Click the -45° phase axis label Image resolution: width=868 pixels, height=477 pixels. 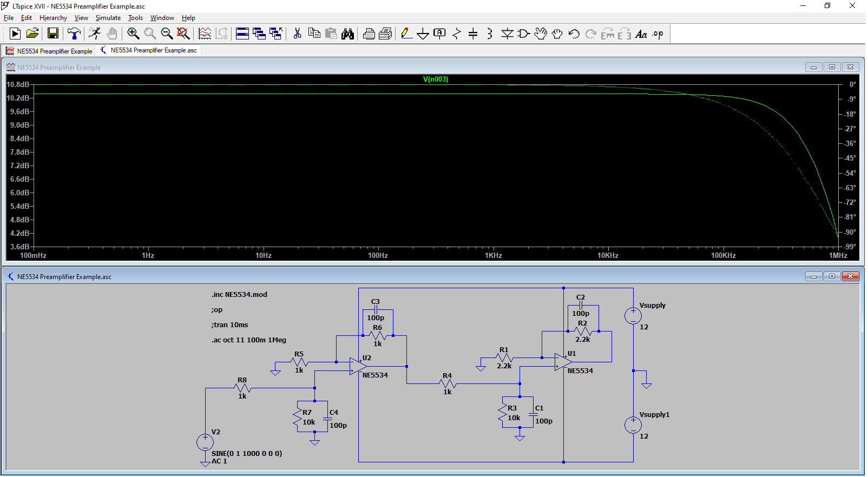point(851,158)
